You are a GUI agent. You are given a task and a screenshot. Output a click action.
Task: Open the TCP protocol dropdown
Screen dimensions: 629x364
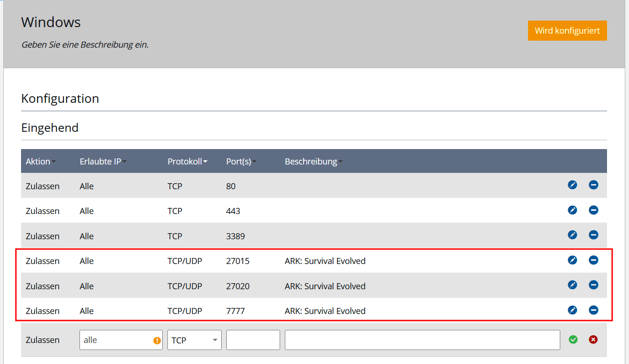pos(195,340)
